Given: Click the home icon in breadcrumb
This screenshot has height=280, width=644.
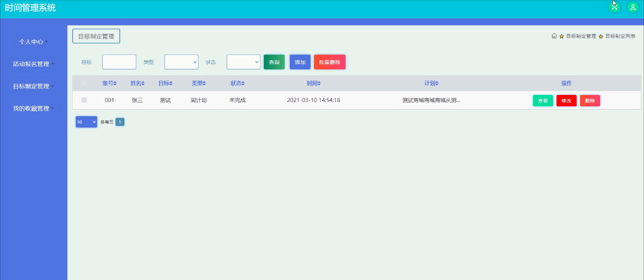Looking at the screenshot, I should click(x=554, y=36).
